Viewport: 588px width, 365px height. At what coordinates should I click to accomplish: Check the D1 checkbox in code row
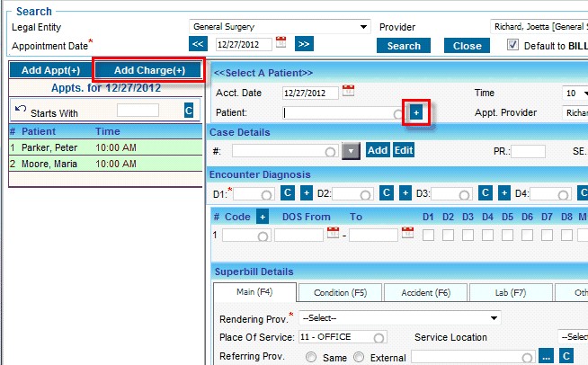pyautogui.click(x=428, y=235)
